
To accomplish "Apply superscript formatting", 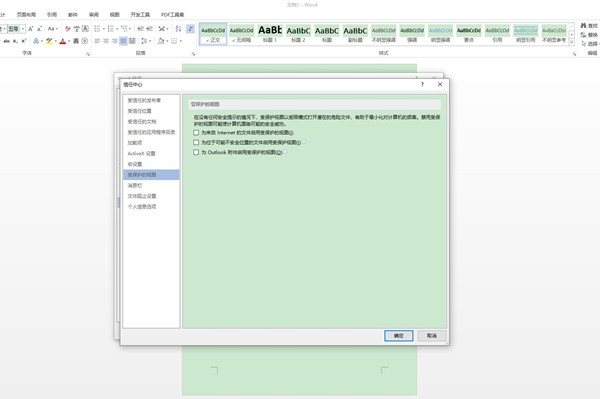I will [x=24, y=41].
